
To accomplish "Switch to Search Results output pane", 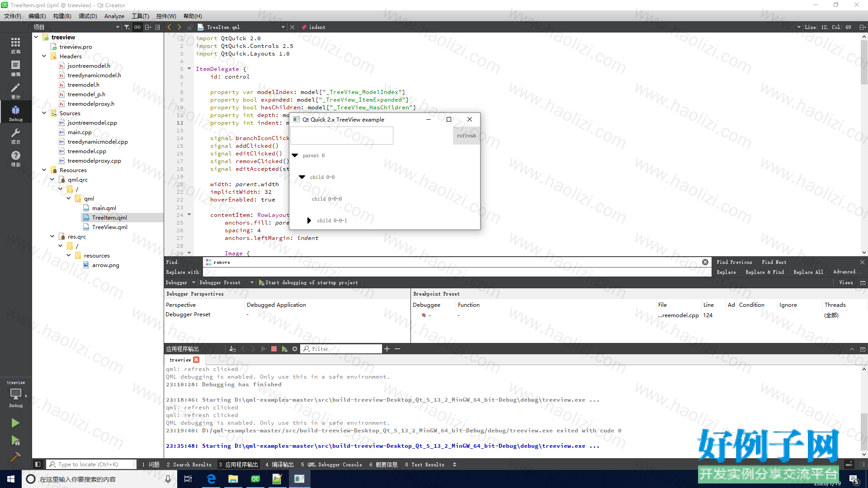I will point(189,465).
